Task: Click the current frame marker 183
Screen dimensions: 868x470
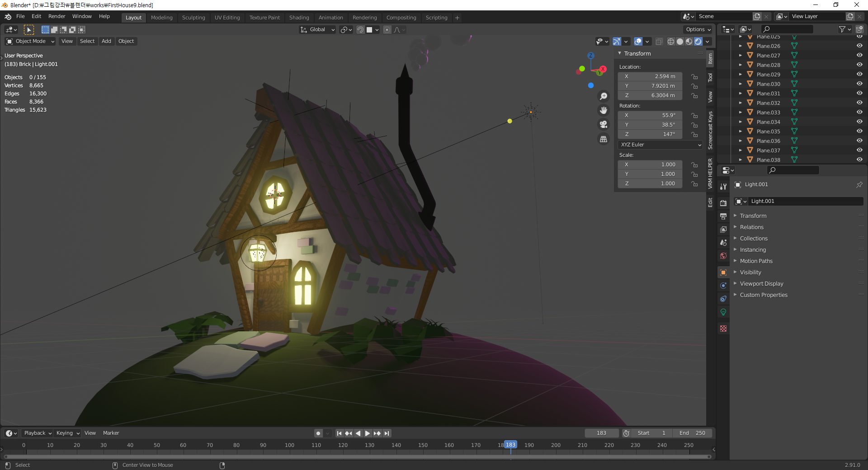Action: [x=510, y=445]
